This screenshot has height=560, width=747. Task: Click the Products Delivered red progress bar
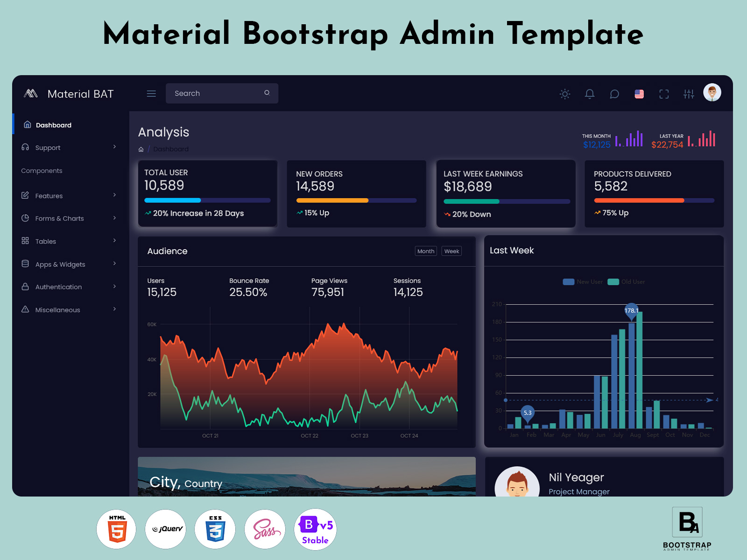point(654,201)
